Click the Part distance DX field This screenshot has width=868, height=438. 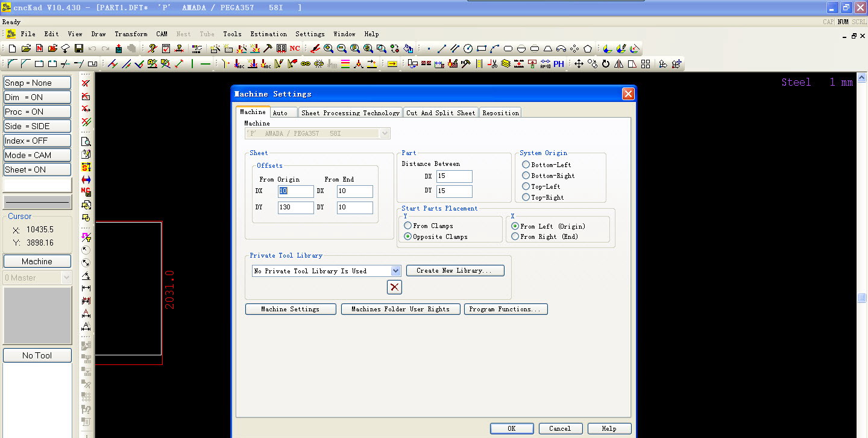[454, 177]
